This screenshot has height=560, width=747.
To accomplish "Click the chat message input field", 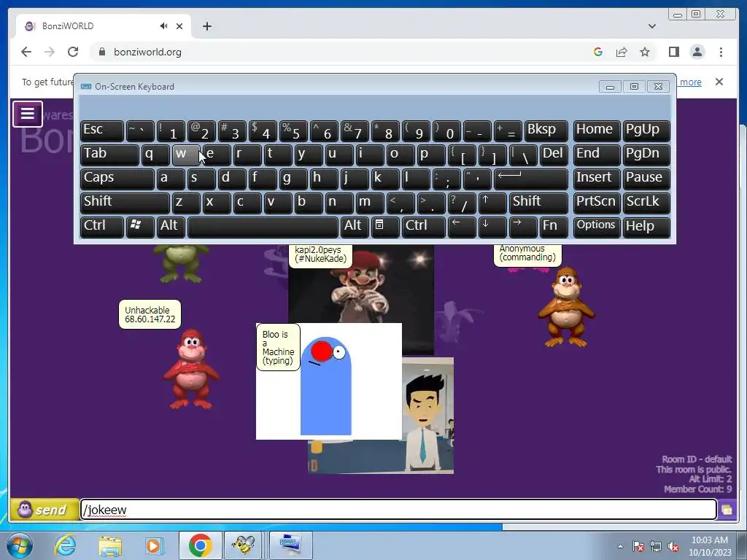I will point(398,510).
